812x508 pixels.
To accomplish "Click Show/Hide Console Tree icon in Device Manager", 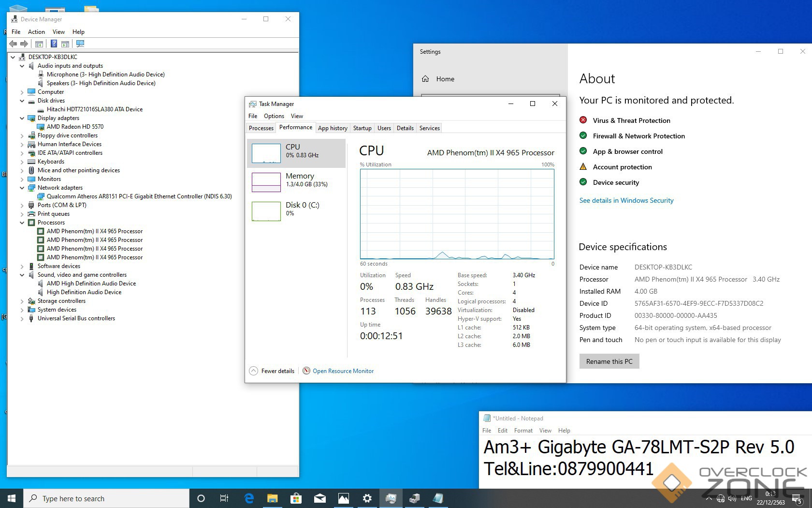I will (39, 44).
